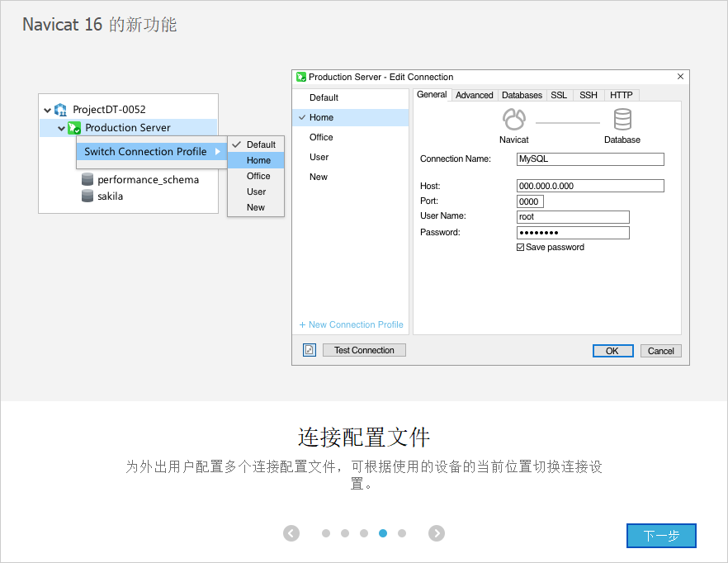Collapse the ProjectDT-0052 tree node

pyautogui.click(x=47, y=110)
